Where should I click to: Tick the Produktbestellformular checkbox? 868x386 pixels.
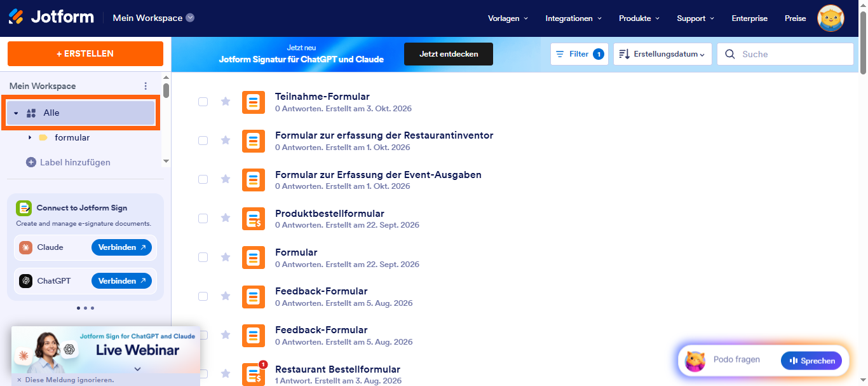(203, 218)
